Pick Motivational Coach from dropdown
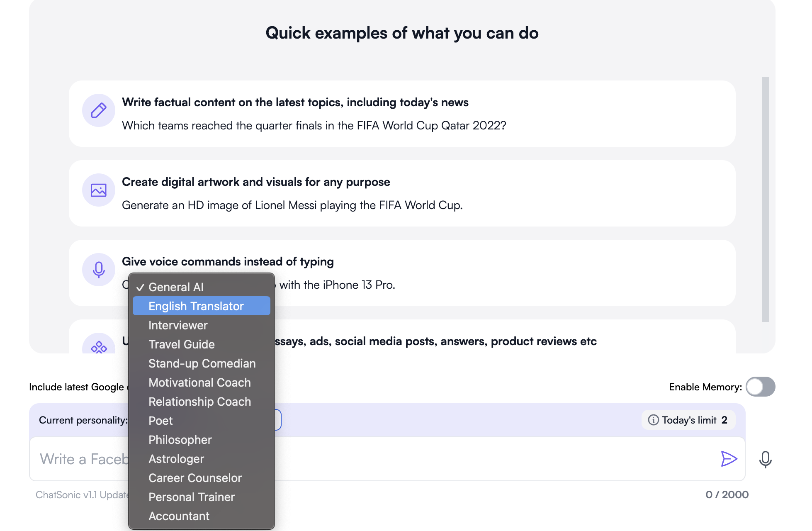Image resolution: width=812 pixels, height=531 pixels. [x=199, y=382]
